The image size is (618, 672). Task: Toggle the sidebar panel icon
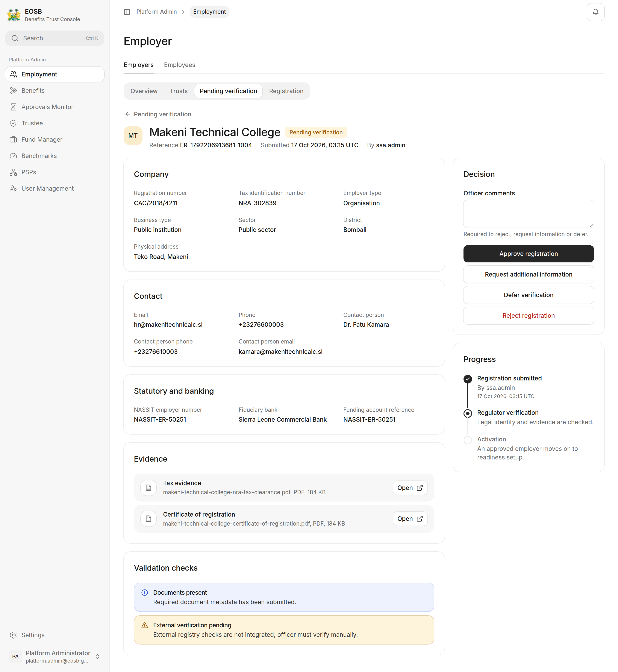[x=127, y=12]
